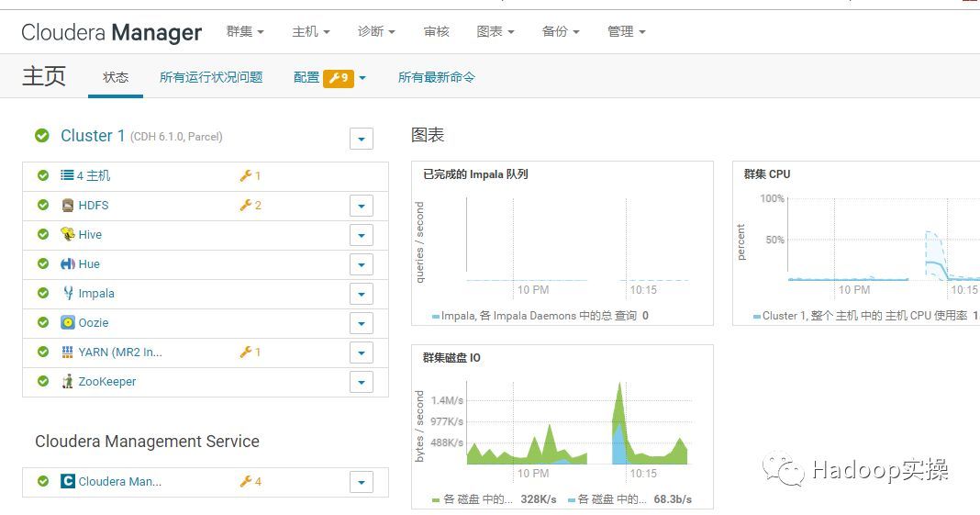Switch to 所有最新命令 tab
The width and height of the screenshot is (980, 515).
click(436, 77)
